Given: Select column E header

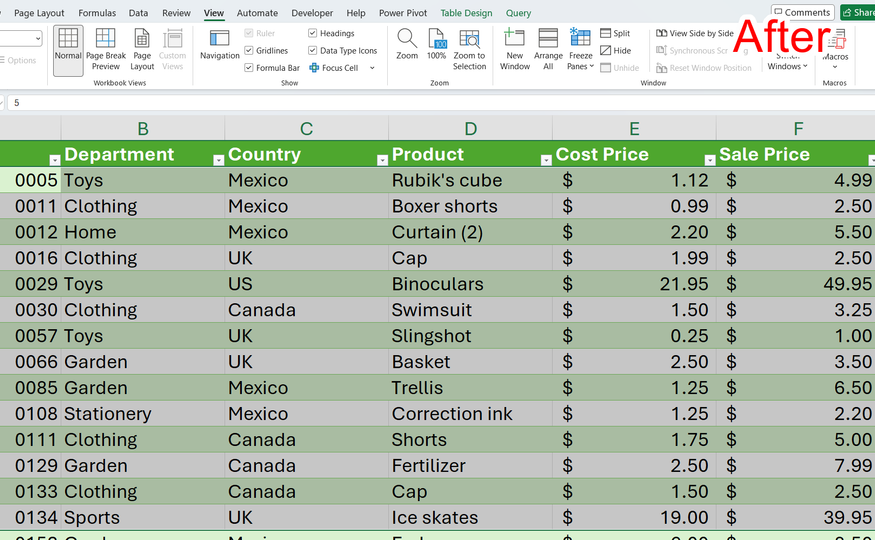Looking at the screenshot, I should (634, 129).
